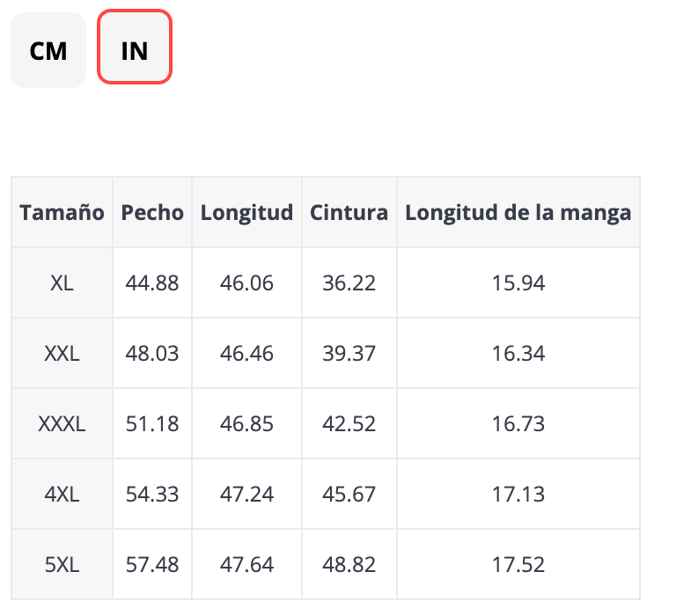The height and width of the screenshot is (616, 676).
Task: Click 4XL sleeve length value 17.13
Action: coord(518,495)
